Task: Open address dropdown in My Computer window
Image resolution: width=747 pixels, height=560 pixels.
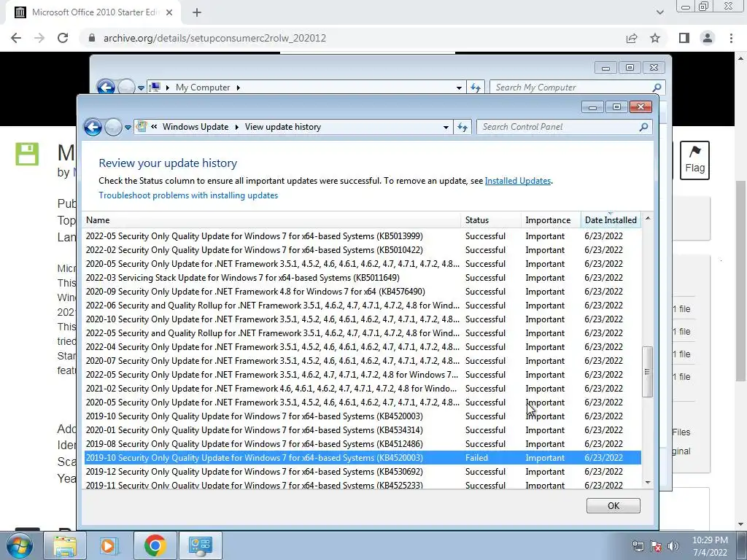Action: pos(459,87)
